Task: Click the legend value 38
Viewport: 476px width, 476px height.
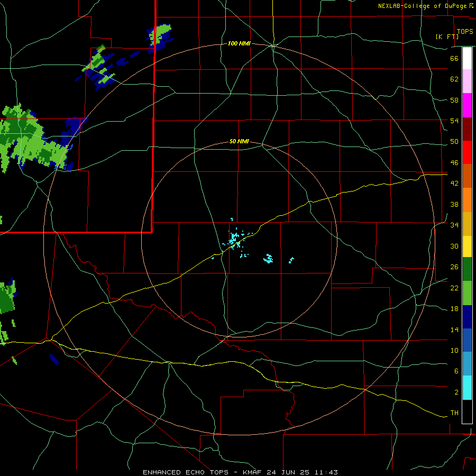Action: click(454, 204)
